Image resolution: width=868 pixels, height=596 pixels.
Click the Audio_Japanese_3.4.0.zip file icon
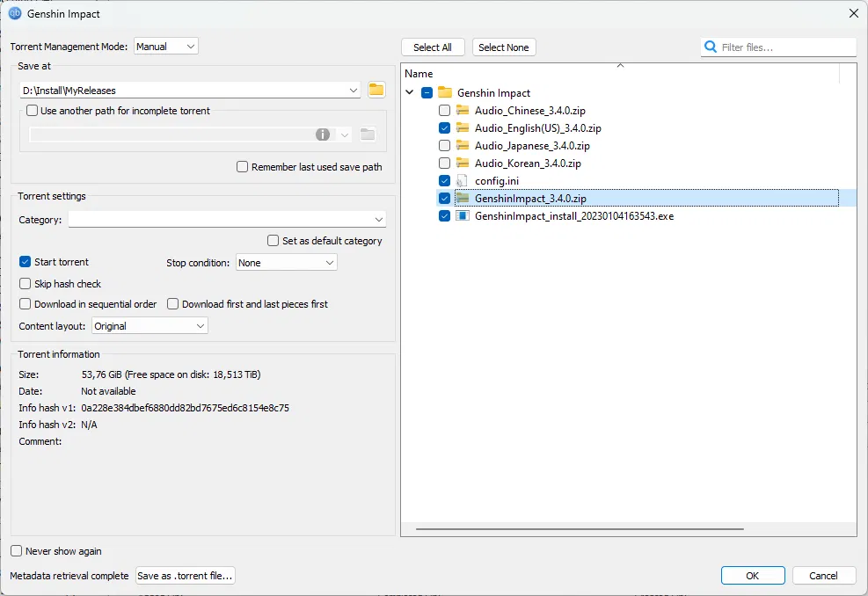pos(463,146)
